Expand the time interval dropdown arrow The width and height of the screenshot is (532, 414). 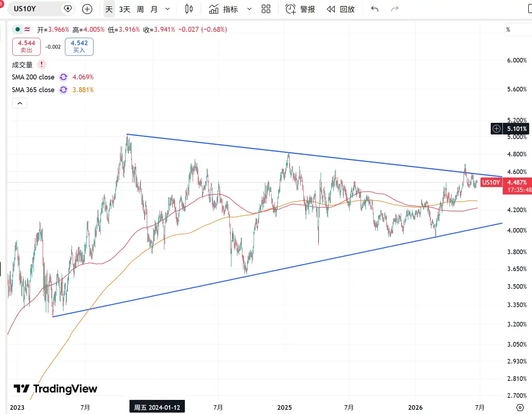(168, 9)
